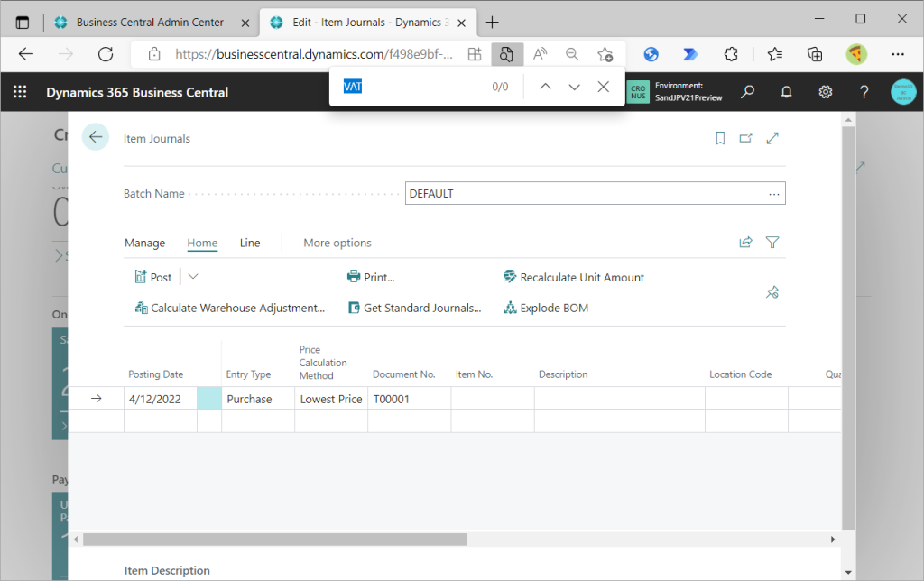
Task: Open Business Central settings gear
Action: point(825,92)
